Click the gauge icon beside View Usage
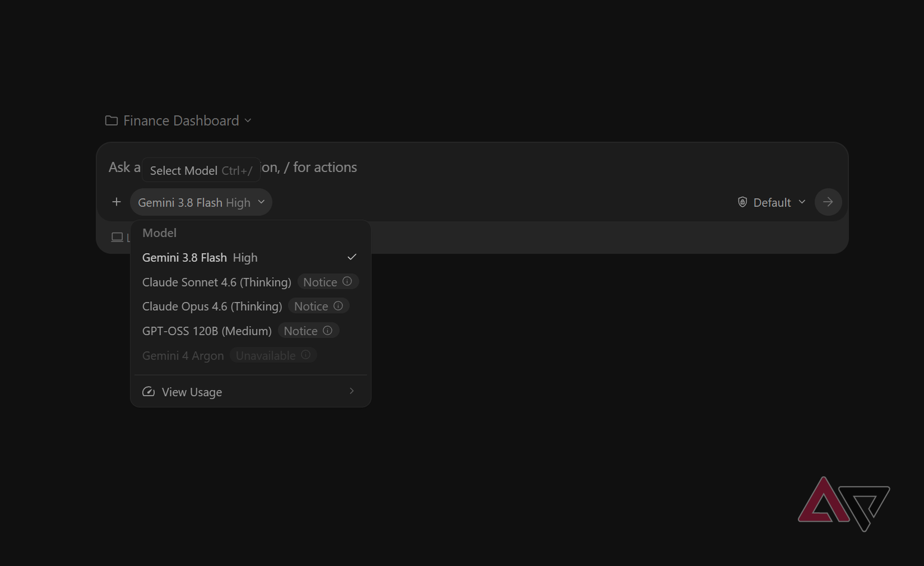Viewport: 924px width, 566px height. click(x=148, y=392)
